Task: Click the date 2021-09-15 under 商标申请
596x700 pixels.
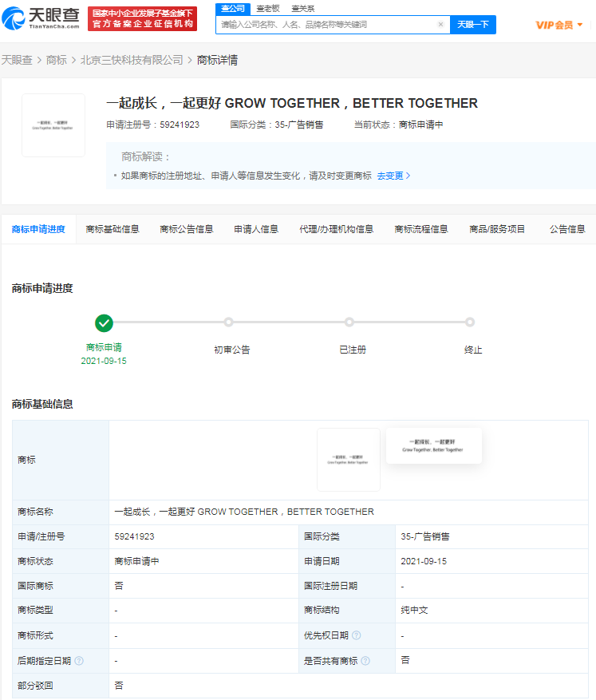Action: tap(104, 361)
